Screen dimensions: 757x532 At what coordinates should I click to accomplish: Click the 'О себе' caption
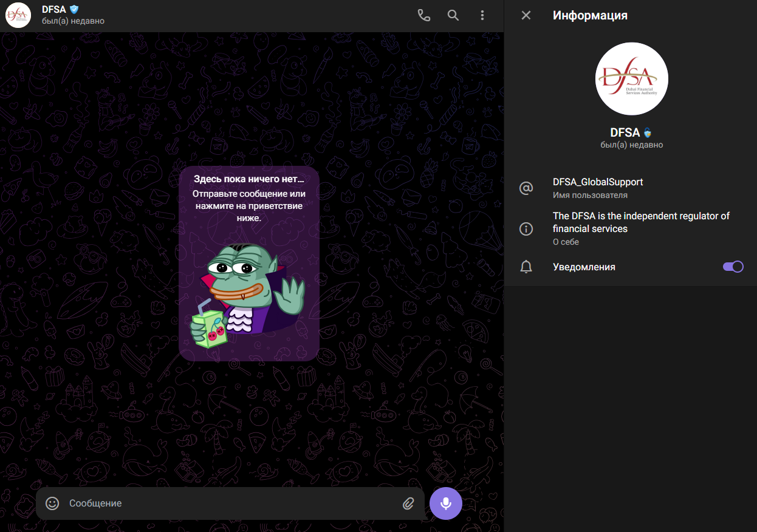[566, 242]
